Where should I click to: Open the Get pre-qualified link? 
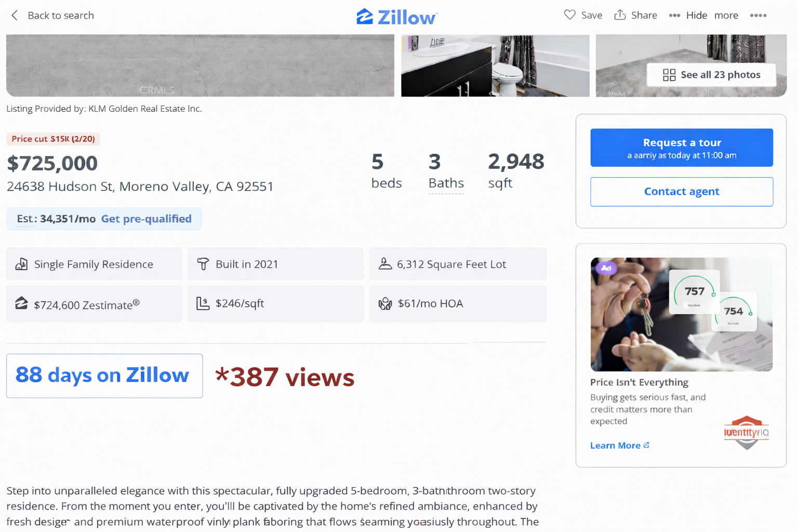point(146,219)
